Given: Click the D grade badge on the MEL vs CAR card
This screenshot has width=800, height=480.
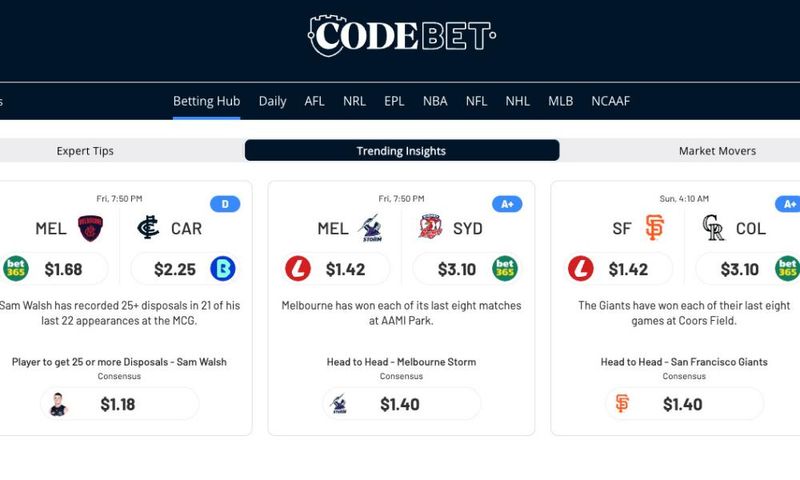Looking at the screenshot, I should click(x=225, y=204).
